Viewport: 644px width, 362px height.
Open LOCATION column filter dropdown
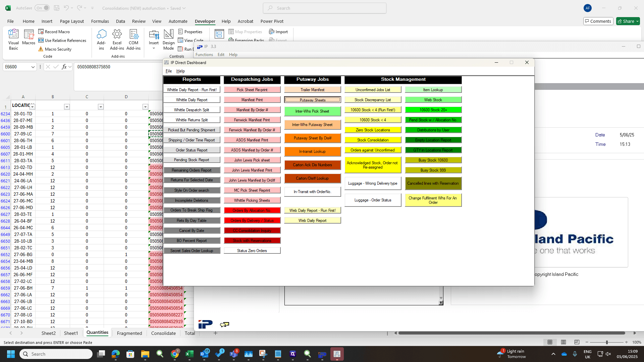[33, 107]
